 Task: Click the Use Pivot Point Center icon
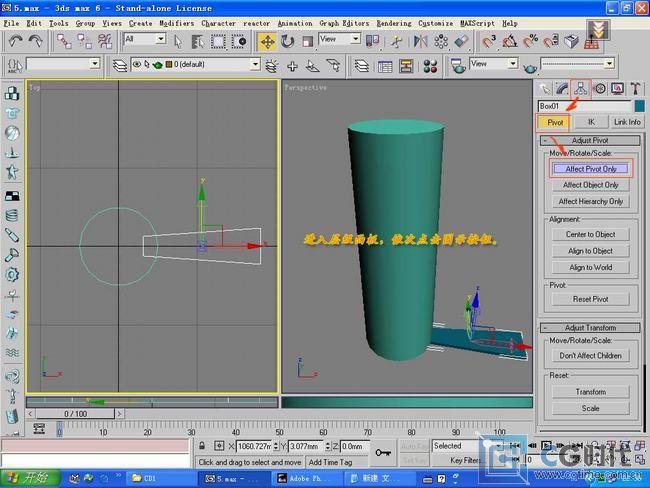click(372, 41)
